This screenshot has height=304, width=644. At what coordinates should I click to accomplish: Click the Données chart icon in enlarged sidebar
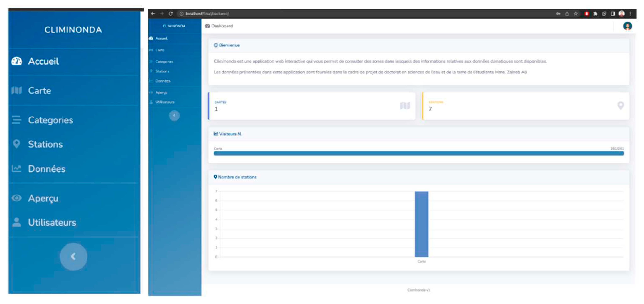[16, 169]
